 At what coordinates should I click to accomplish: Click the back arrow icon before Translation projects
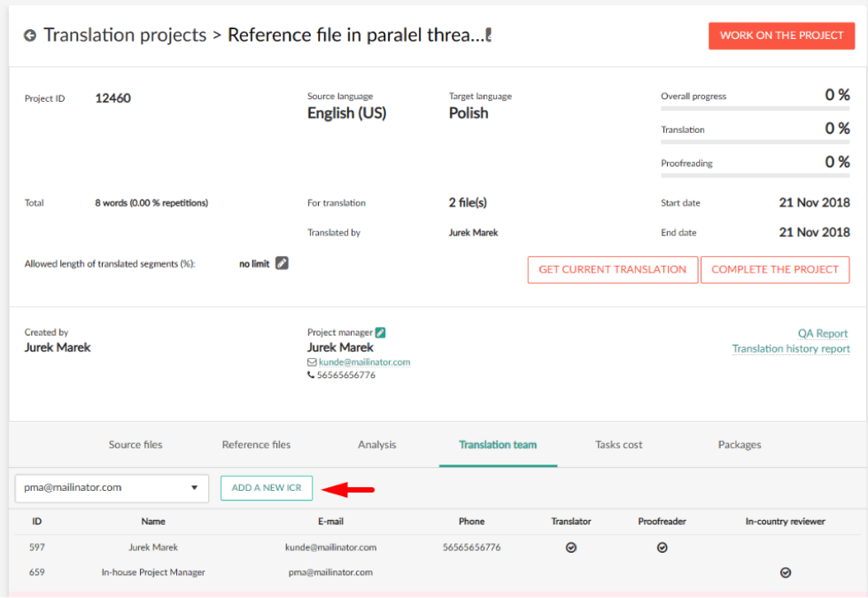pos(30,35)
